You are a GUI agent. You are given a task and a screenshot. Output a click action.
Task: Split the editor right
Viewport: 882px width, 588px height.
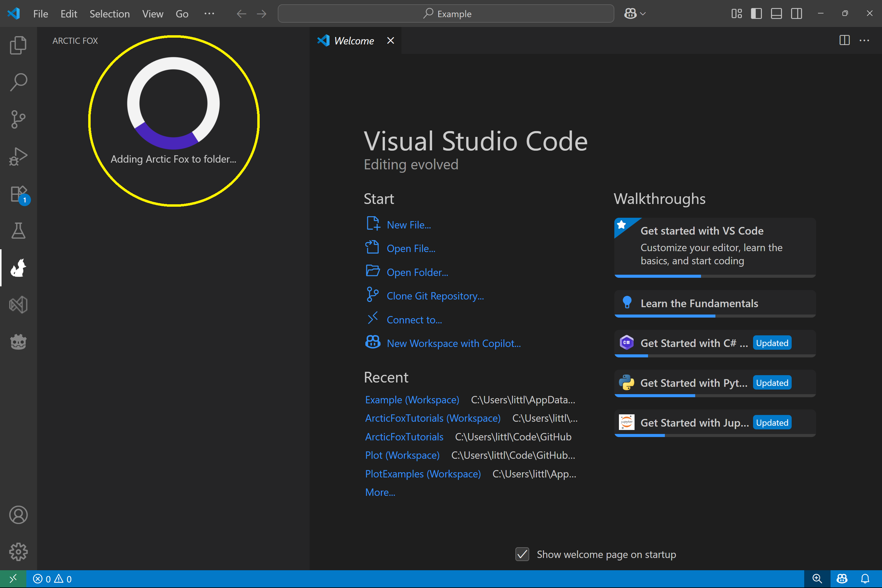tap(844, 40)
